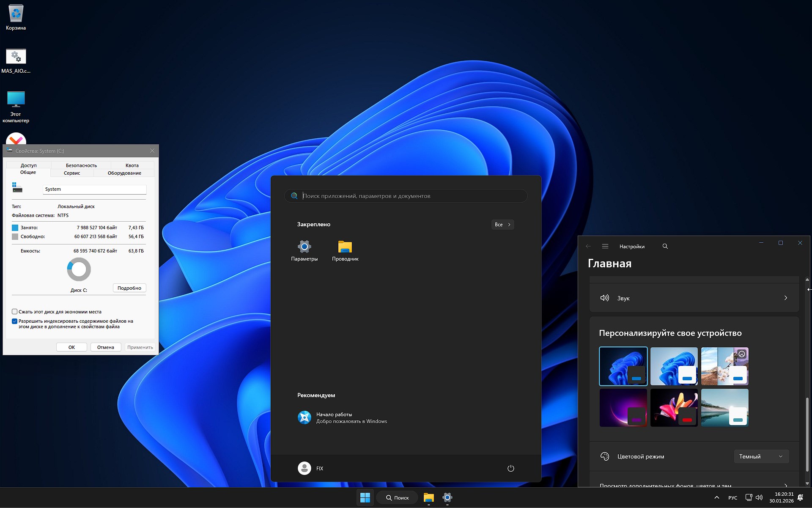Click the volume icon in system tray
This screenshot has width=812, height=508.
(759, 498)
